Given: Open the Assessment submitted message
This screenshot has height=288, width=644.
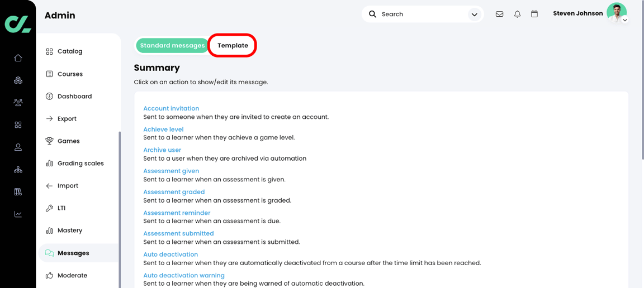Looking at the screenshot, I should (x=179, y=233).
